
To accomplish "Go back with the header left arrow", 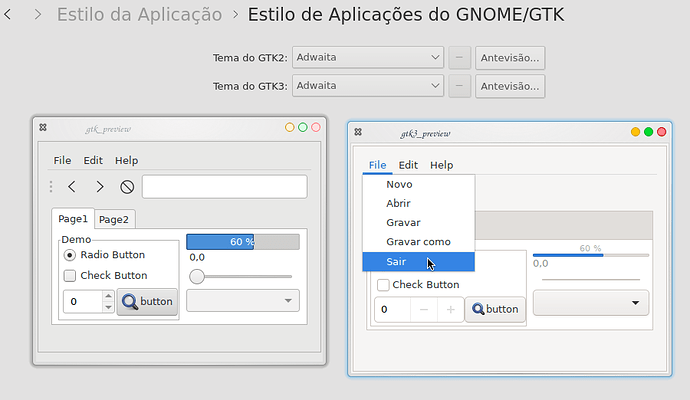I will 7,15.
